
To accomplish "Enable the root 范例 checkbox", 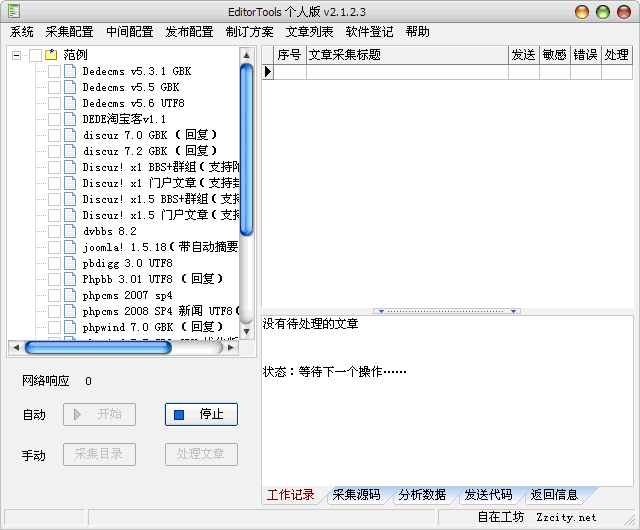I will point(35,55).
